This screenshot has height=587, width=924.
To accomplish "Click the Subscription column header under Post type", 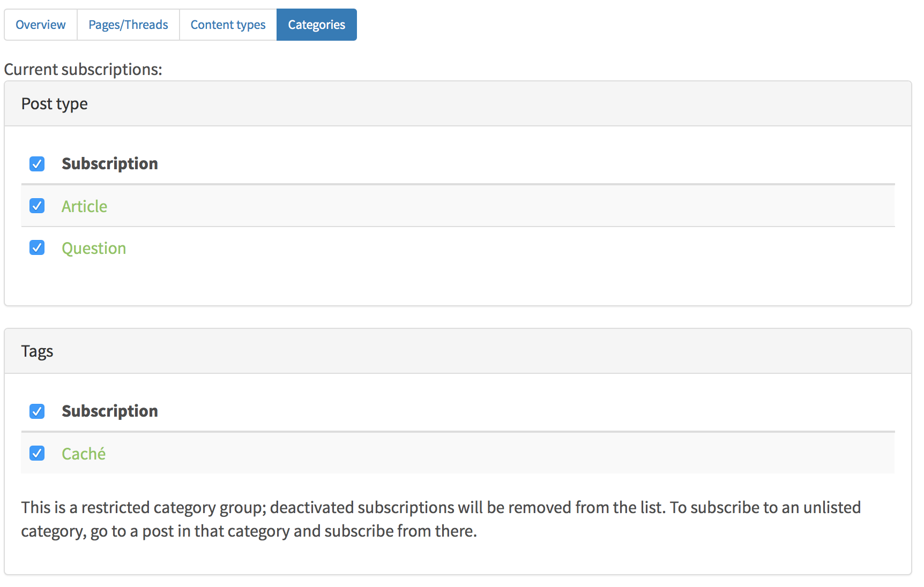I will tap(109, 163).
